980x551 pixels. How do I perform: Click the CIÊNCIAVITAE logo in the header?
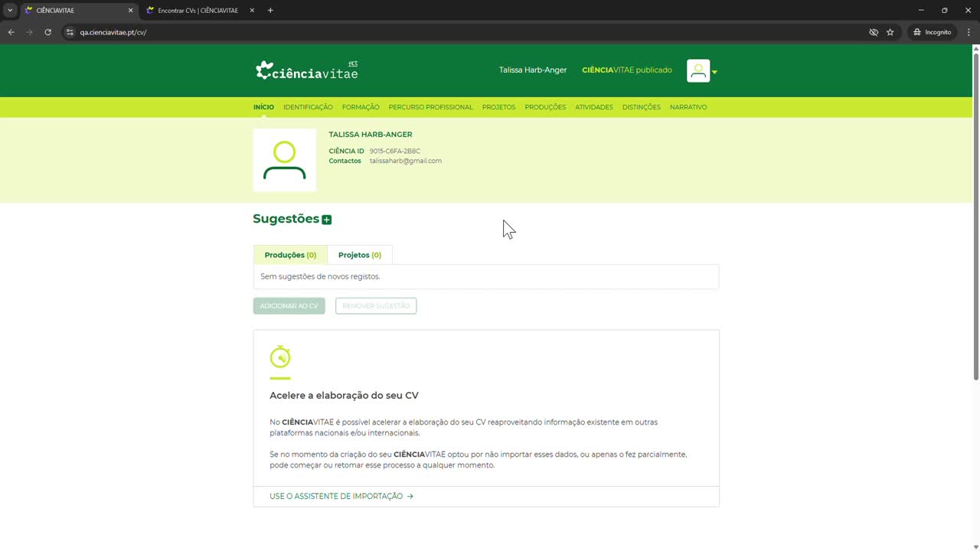[x=305, y=70]
